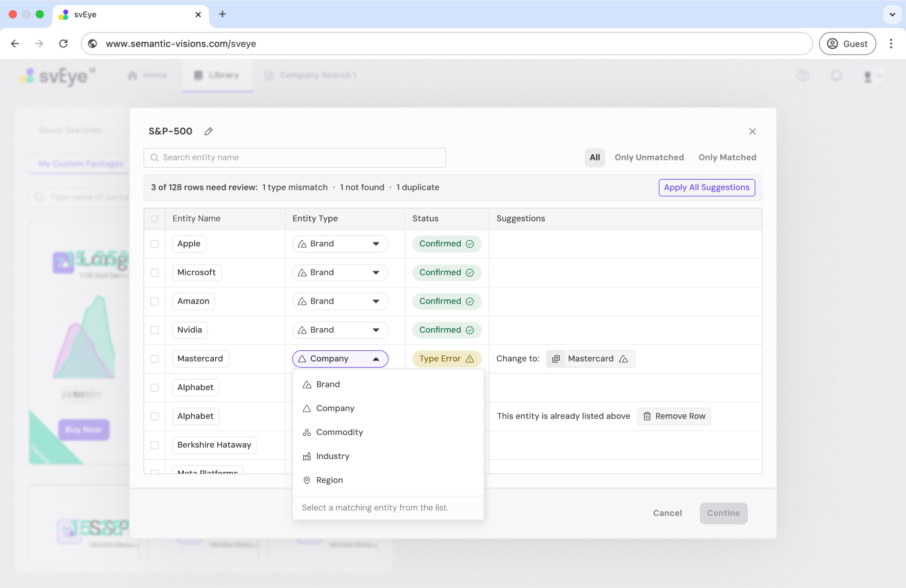This screenshot has width=906, height=588.
Task: Click the browser address bar URL
Action: (181, 44)
